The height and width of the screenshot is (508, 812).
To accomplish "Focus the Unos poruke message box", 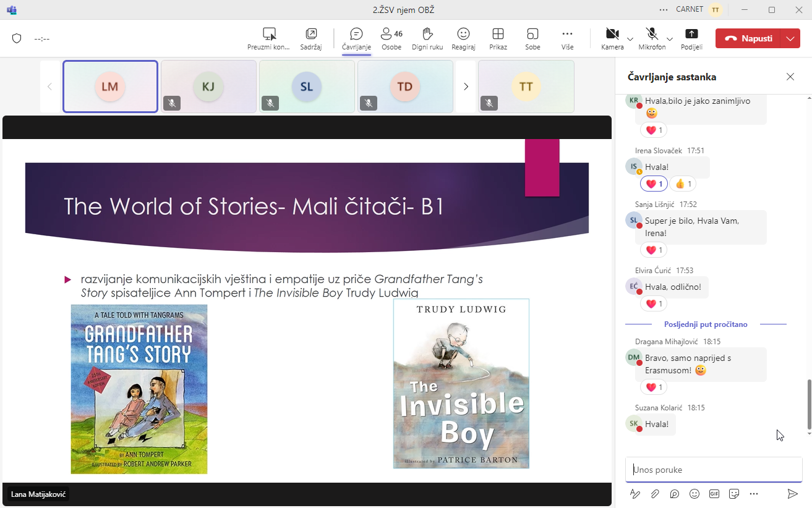I will point(714,470).
